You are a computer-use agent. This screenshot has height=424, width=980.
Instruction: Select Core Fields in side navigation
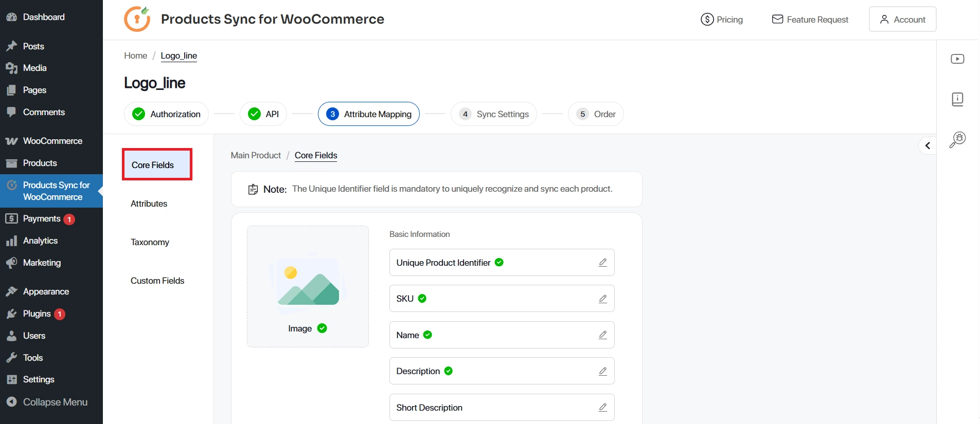(x=157, y=164)
